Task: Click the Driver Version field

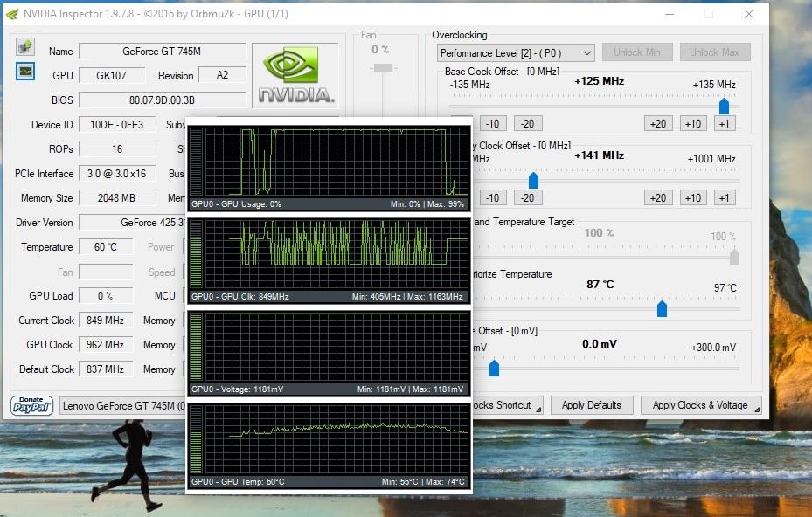Action: 133,223
